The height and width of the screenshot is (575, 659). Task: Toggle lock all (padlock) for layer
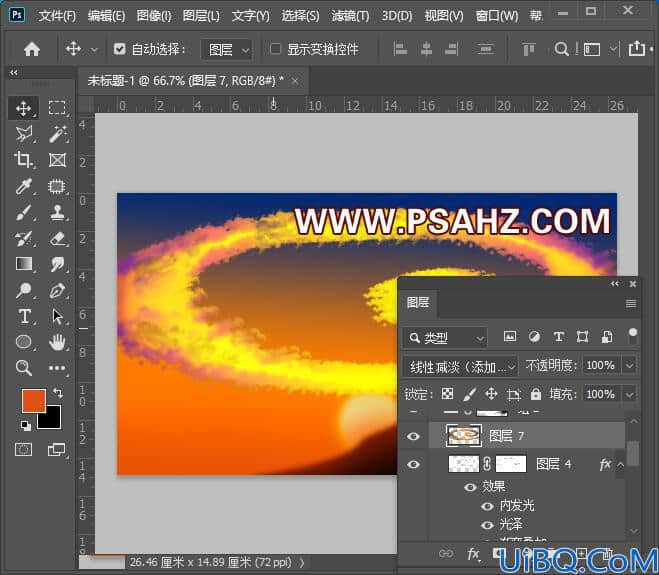[x=535, y=394]
